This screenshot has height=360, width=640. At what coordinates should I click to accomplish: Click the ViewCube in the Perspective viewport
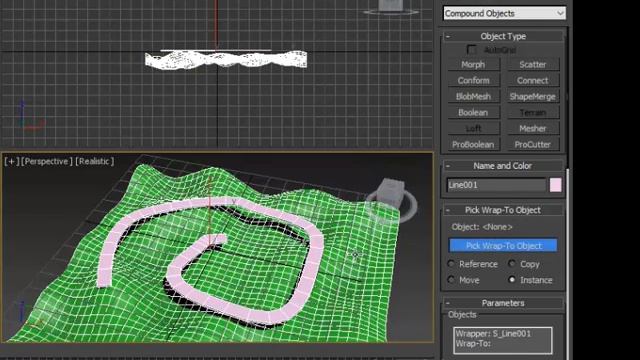pyautogui.click(x=391, y=193)
